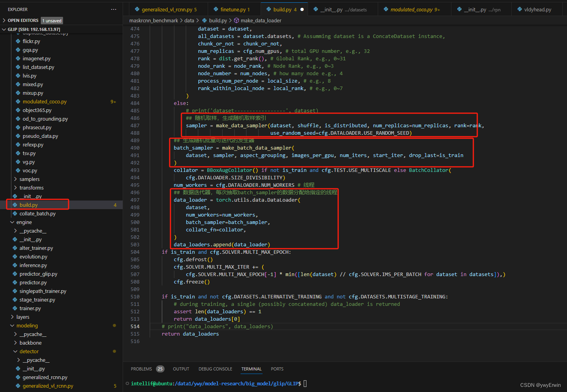Click the Python icon on the vldyhead.py tab
Image resolution: width=567 pixels, height=392 pixels.
[520, 9]
